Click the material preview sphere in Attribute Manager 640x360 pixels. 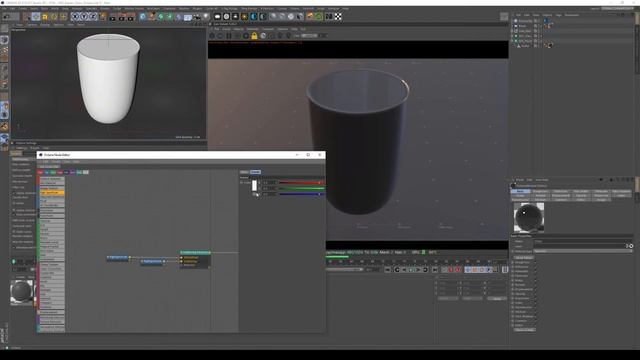click(x=529, y=218)
